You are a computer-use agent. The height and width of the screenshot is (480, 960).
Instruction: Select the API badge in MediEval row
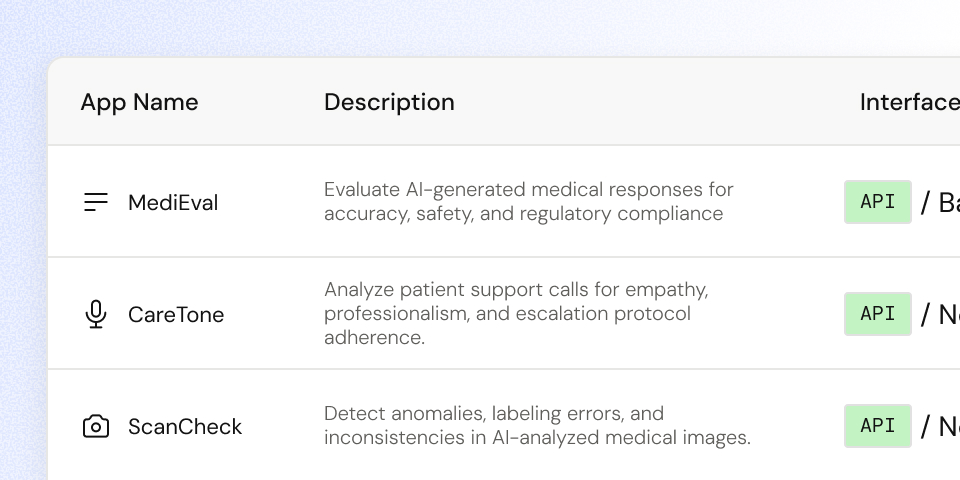[877, 202]
